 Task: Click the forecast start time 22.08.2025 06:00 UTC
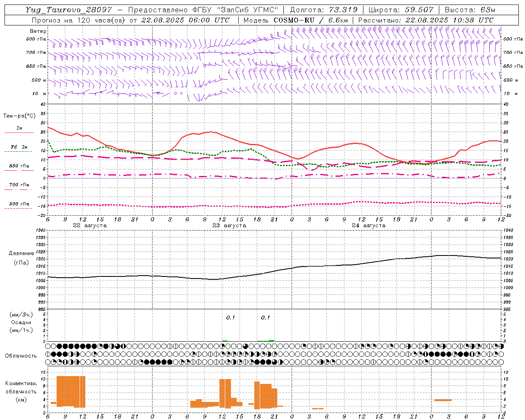tap(185, 20)
